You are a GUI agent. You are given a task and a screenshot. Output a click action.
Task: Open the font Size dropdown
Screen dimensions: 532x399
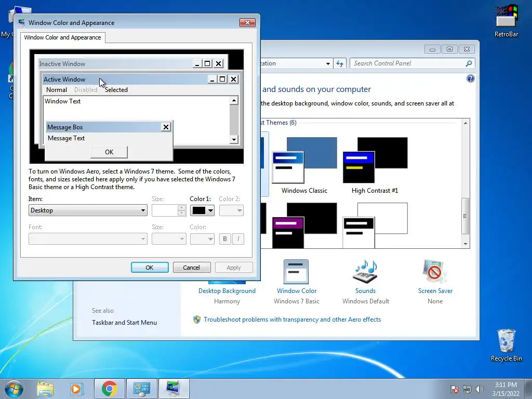[x=169, y=239]
